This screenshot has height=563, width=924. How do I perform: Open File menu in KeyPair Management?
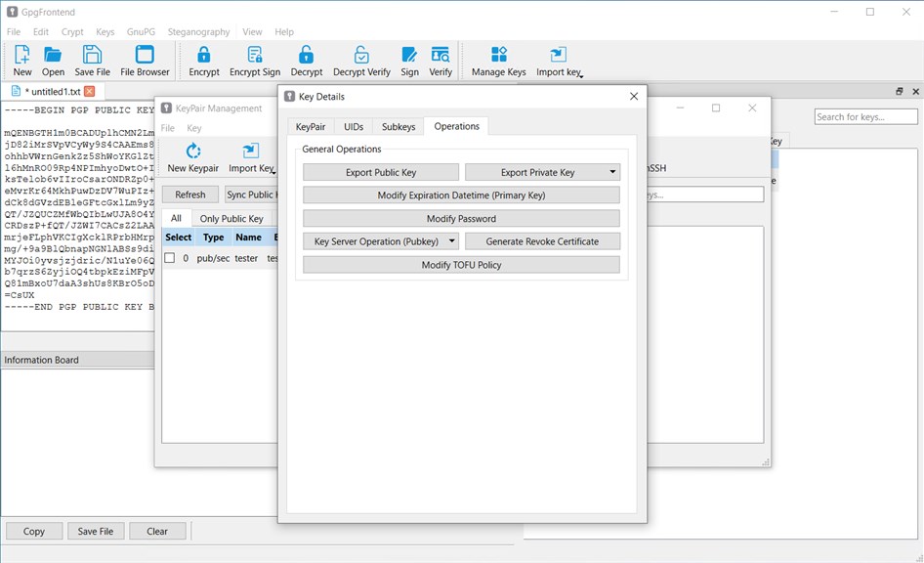point(168,128)
